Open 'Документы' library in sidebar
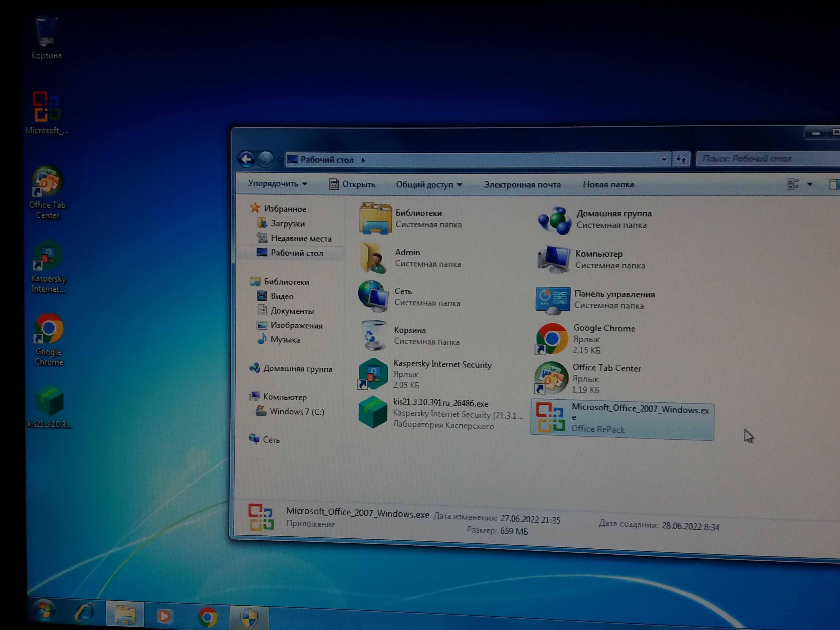Image resolution: width=840 pixels, height=630 pixels. 285,311
